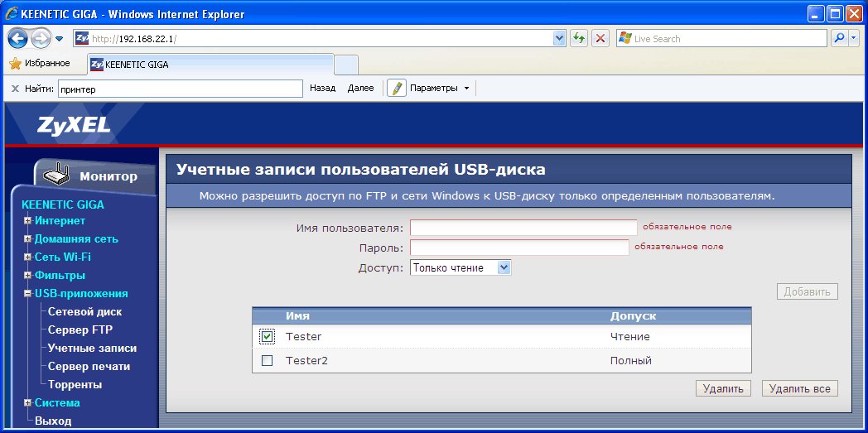This screenshot has height=433, width=868.
Task: Expand the Домашняя сеть tree node
Action: click(27, 239)
